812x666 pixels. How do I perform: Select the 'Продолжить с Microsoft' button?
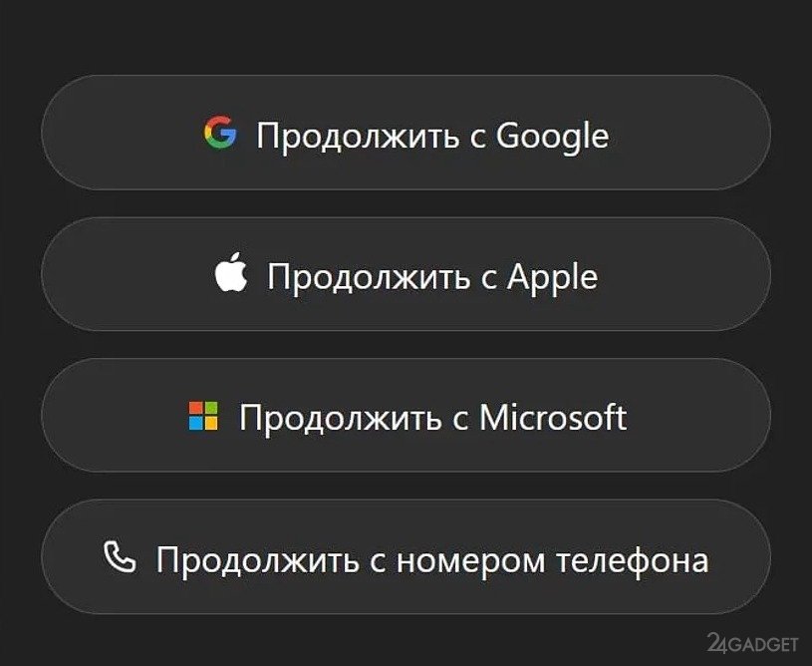click(x=406, y=416)
